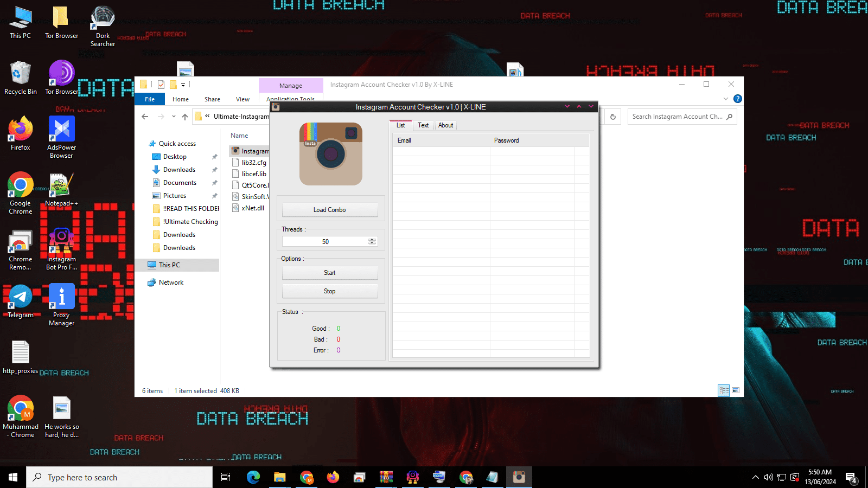The height and width of the screenshot is (488, 868).
Task: Select the Manage ribbon tab
Action: coord(291,86)
